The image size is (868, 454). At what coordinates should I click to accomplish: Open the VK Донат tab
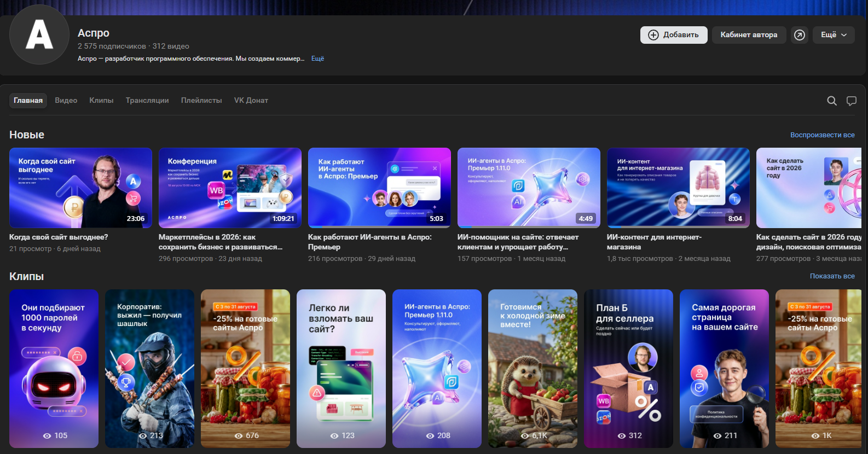point(251,101)
